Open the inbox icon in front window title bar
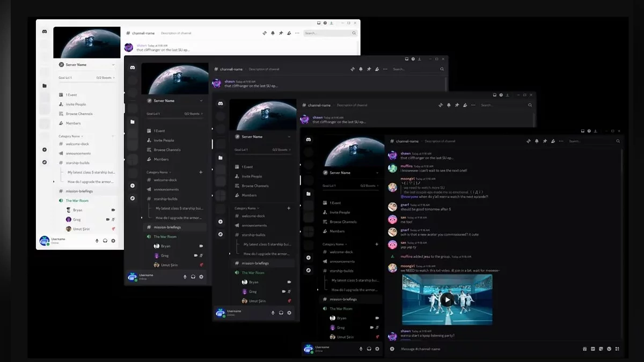Screen dimensions: 644x362 (x=582, y=131)
